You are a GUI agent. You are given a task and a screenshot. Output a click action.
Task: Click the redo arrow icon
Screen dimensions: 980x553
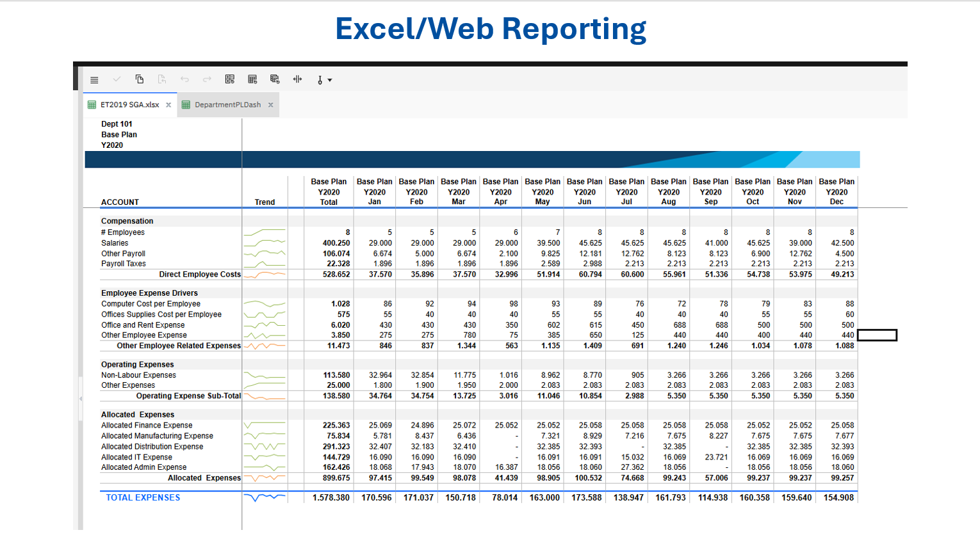tap(207, 79)
